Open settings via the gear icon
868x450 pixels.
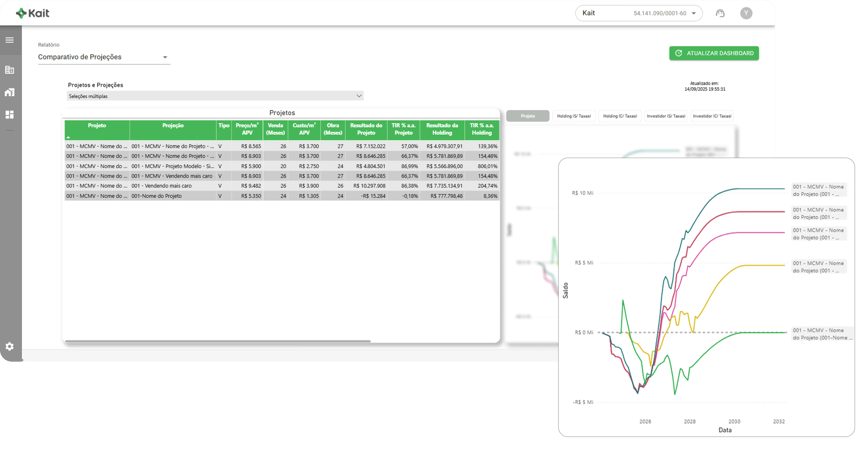click(10, 346)
